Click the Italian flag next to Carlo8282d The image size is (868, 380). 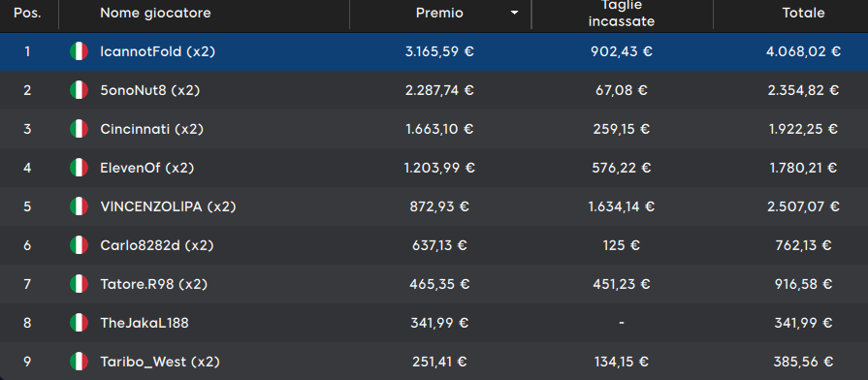tap(79, 245)
